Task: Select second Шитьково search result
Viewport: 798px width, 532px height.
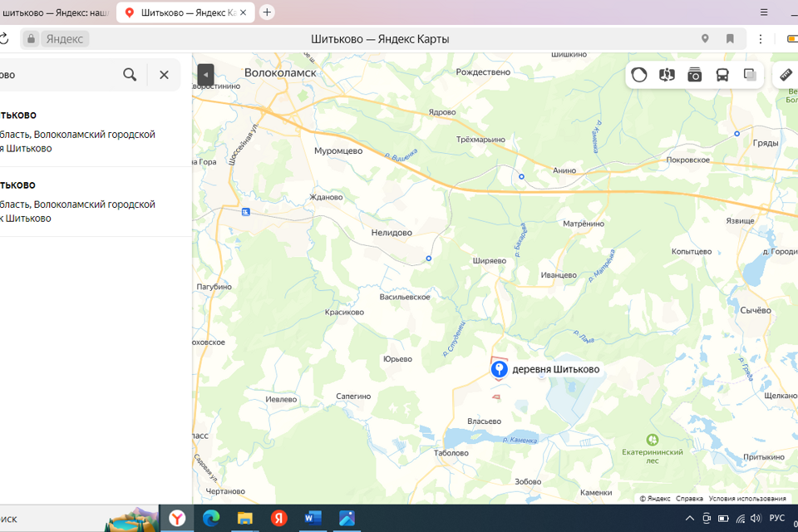Action: 96,202
